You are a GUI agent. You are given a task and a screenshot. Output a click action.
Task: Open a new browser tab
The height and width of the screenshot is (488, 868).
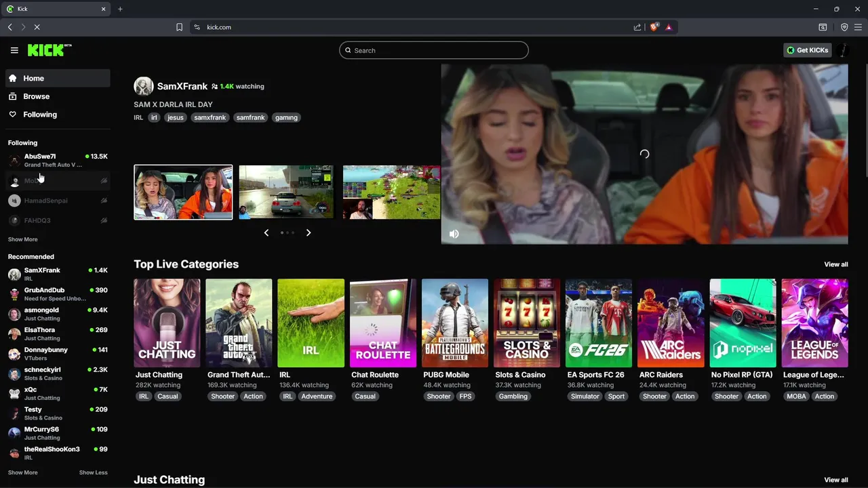(120, 9)
